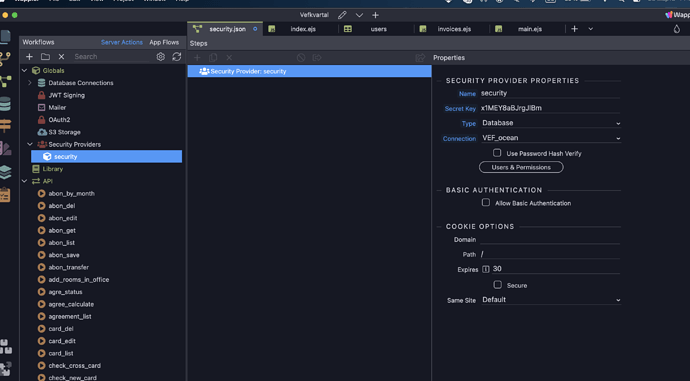Click the theme droplet icon at top right

[x=676, y=29]
